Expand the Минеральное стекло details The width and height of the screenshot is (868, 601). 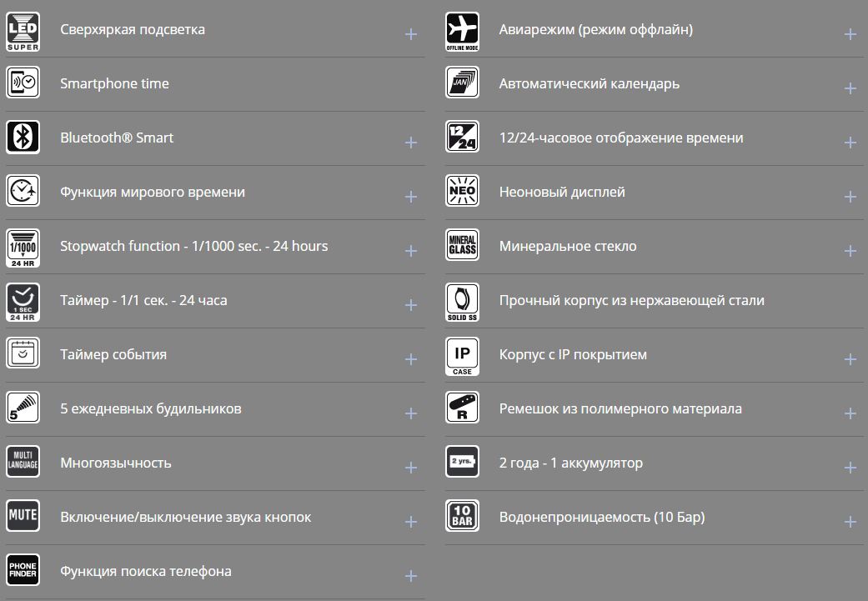coord(850,251)
